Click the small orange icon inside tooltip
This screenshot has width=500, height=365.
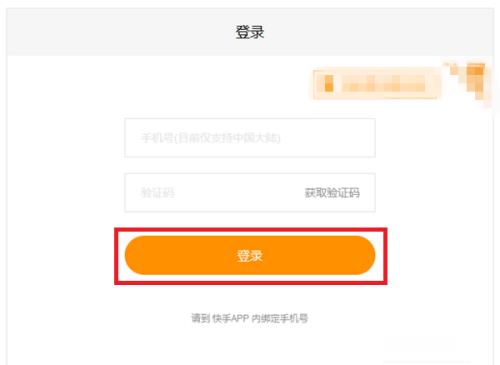click(x=329, y=83)
